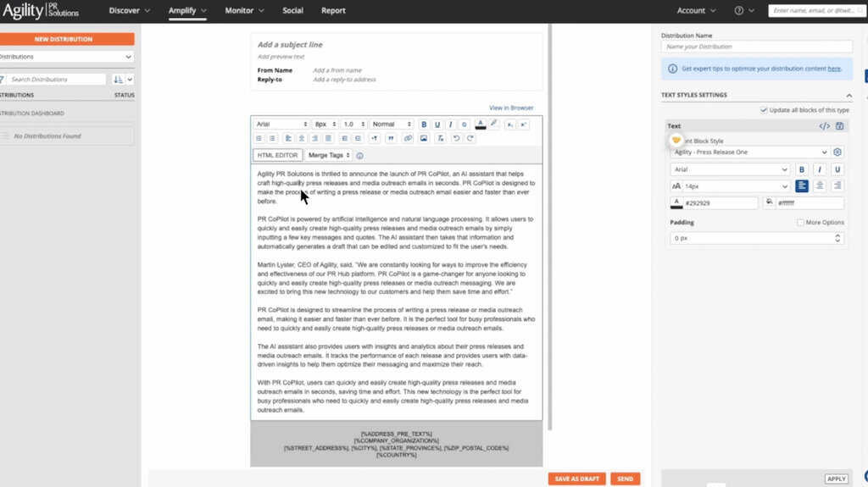This screenshot has height=487, width=868.
Task: Click Save as Draft button
Action: pyautogui.click(x=576, y=479)
